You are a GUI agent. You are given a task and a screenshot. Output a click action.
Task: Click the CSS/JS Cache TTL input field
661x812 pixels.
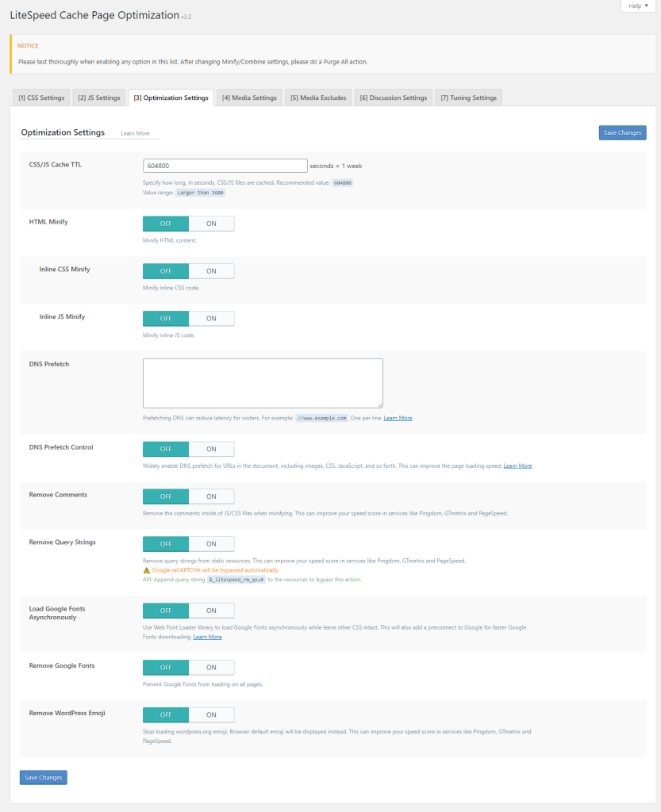[225, 166]
